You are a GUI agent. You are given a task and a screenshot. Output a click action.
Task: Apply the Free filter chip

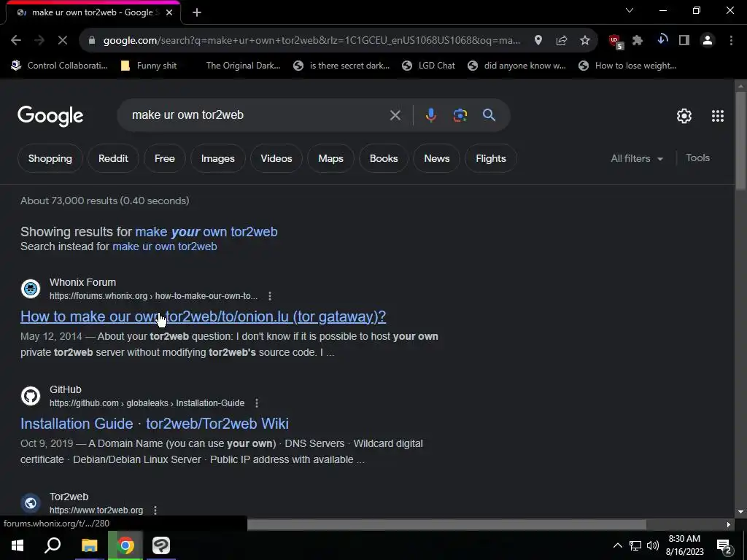coord(164,158)
